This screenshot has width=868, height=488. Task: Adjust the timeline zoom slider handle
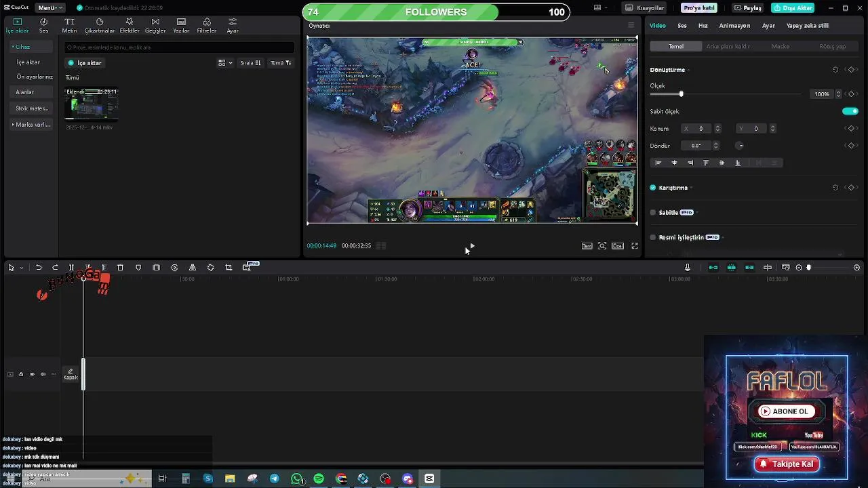(808, 268)
